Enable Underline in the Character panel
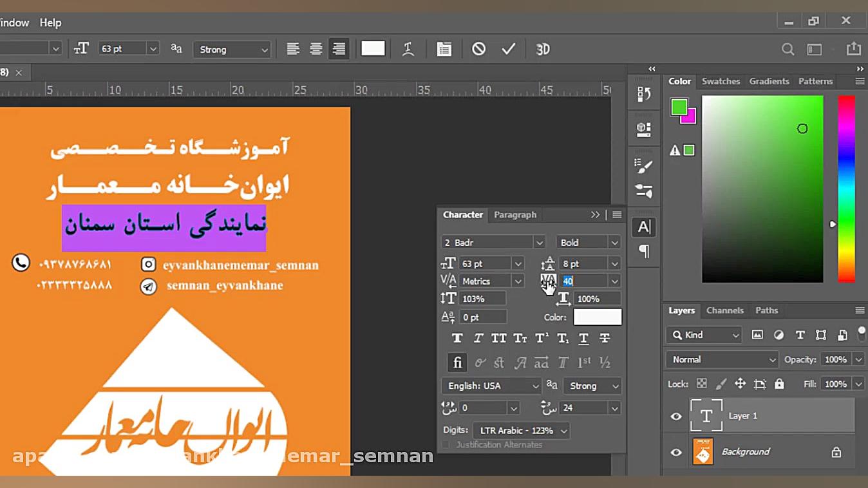The image size is (868, 488). pos(583,338)
